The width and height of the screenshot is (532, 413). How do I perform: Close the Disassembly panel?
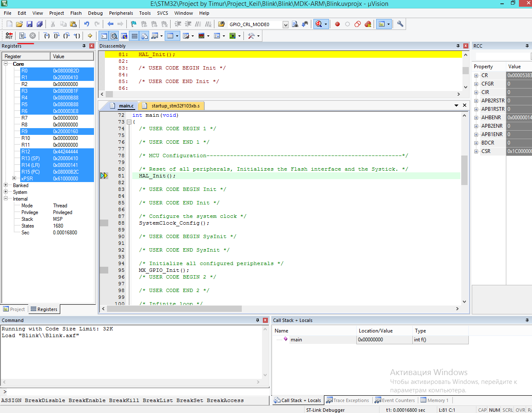tap(465, 46)
